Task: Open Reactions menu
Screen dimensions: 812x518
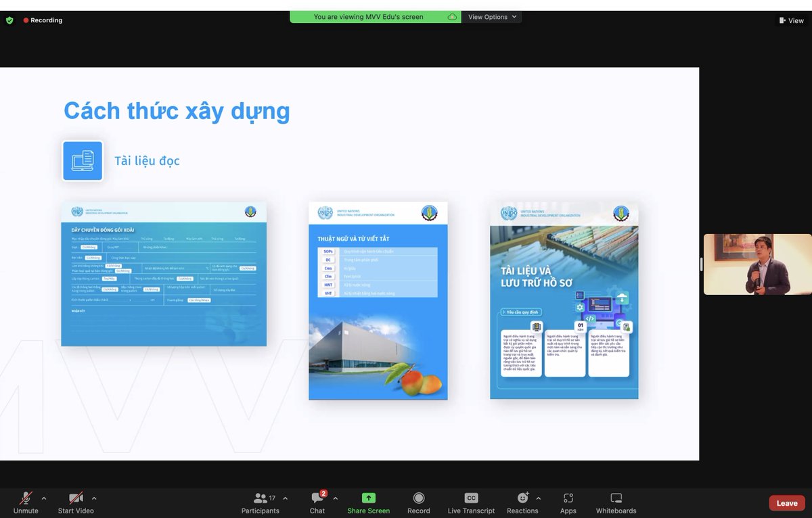Action: pos(522,503)
